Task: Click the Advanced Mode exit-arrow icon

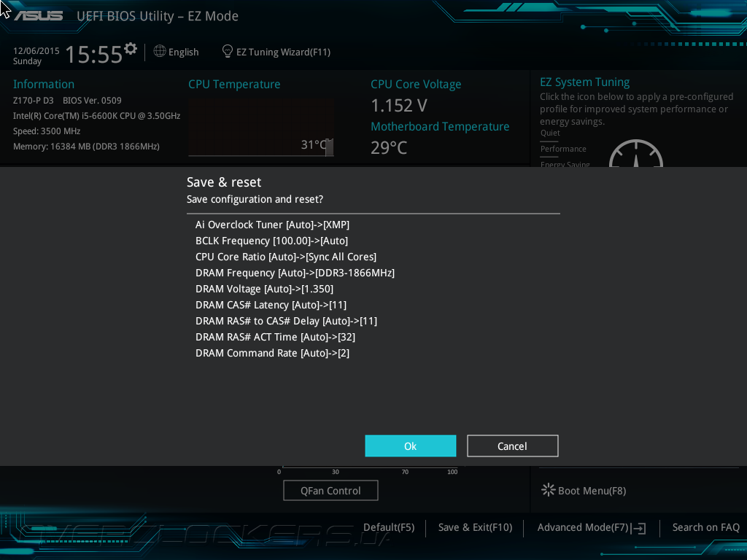Action: (x=640, y=528)
